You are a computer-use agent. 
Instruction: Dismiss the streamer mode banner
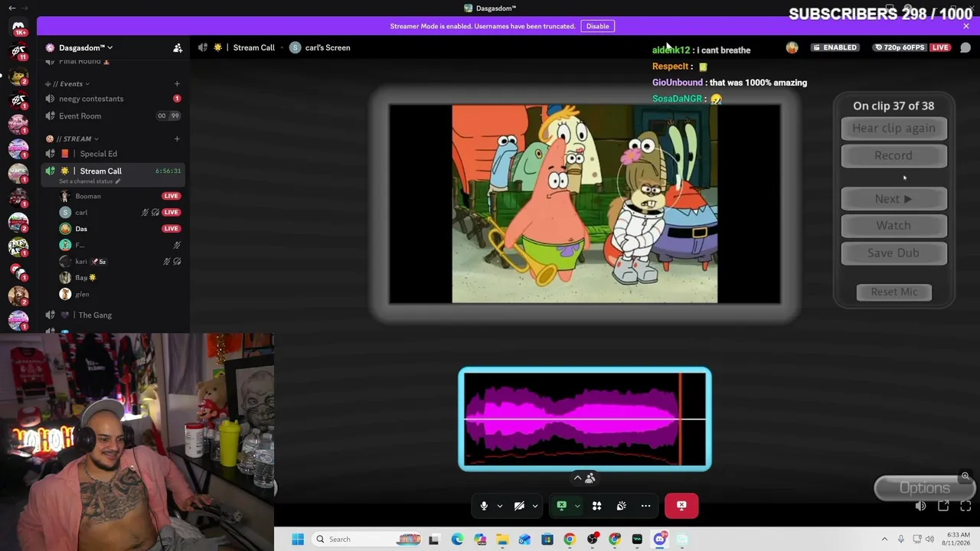click(x=966, y=26)
